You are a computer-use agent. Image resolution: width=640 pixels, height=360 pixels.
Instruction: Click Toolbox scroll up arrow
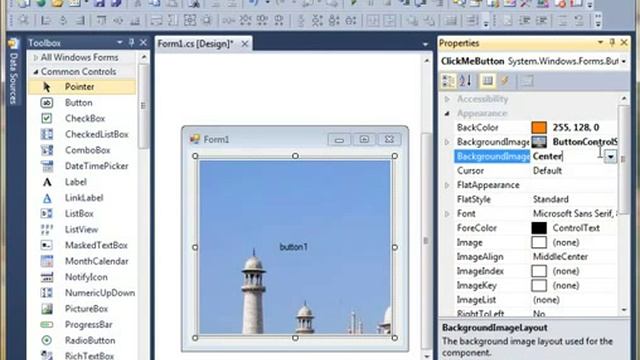(144, 58)
